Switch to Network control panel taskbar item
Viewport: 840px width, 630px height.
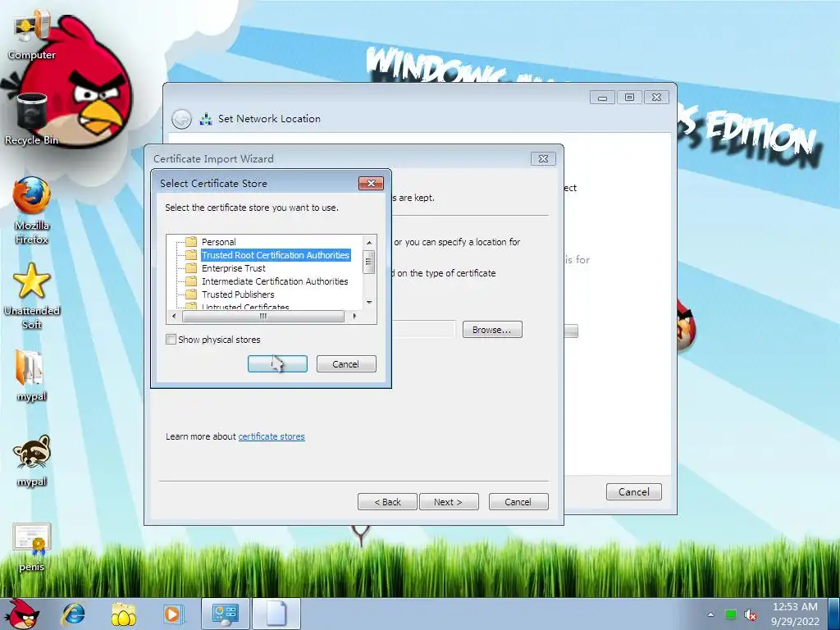point(225,614)
